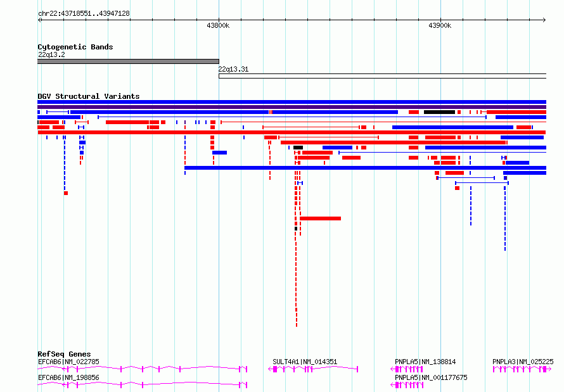Click the PNPLA5 NM_001177675 gene model glyph
The height and width of the screenshot is (392, 564).
[x=407, y=385]
